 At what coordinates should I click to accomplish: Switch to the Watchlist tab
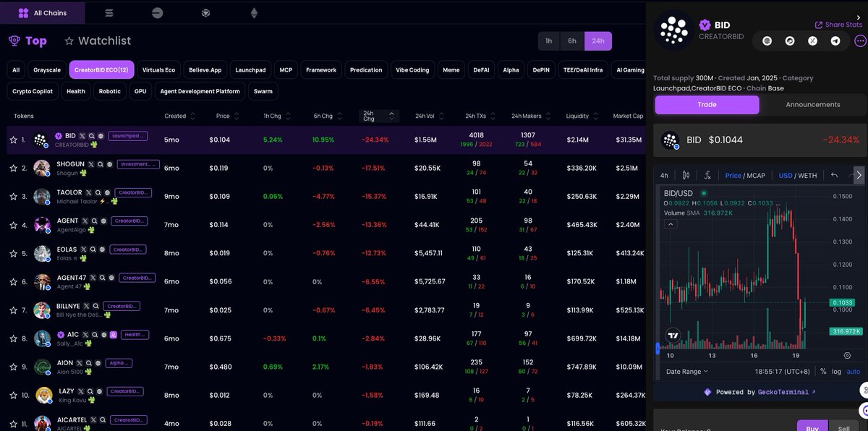[98, 41]
